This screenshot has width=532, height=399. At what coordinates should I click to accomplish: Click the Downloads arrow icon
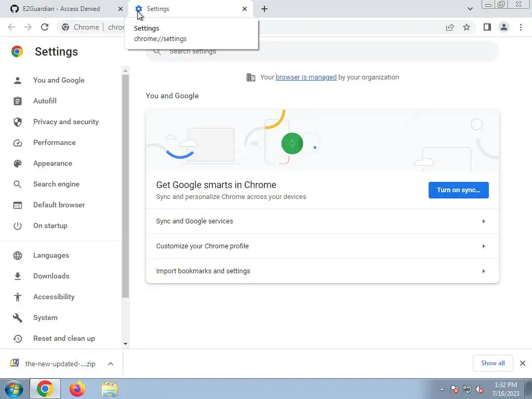point(18,276)
